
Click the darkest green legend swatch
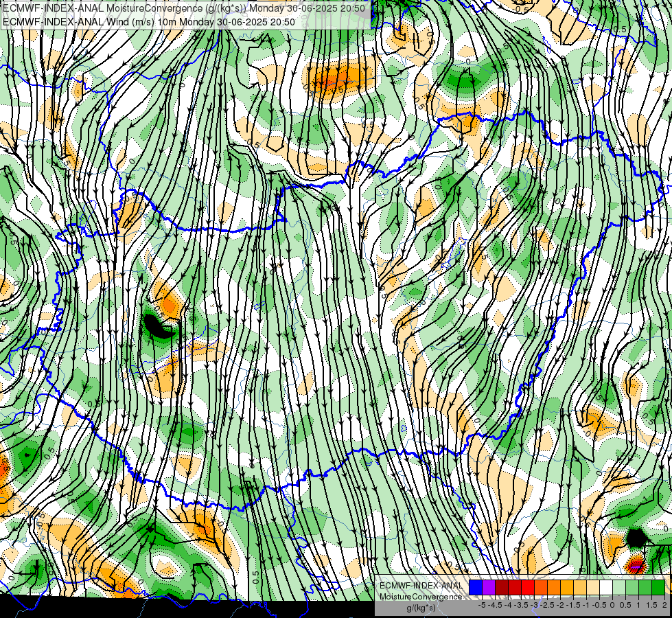(658, 587)
